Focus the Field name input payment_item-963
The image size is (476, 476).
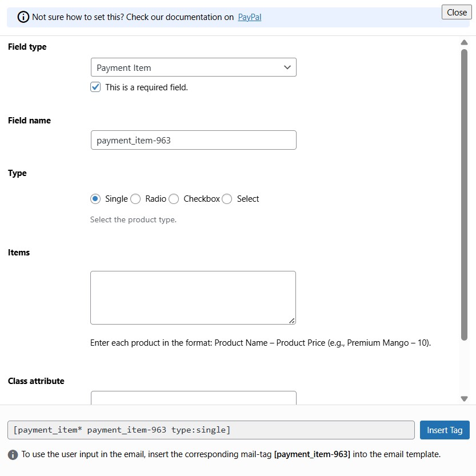pyautogui.click(x=193, y=140)
